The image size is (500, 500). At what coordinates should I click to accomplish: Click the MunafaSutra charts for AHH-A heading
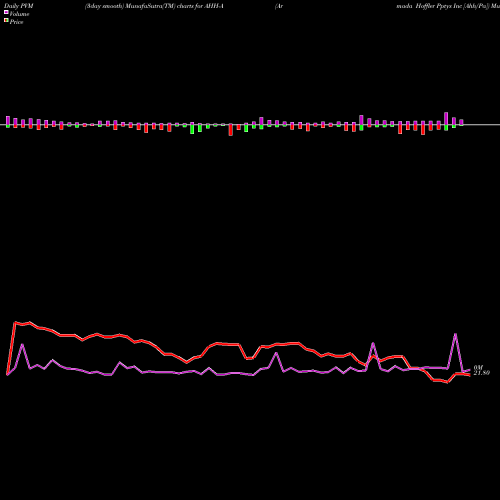point(154,6)
